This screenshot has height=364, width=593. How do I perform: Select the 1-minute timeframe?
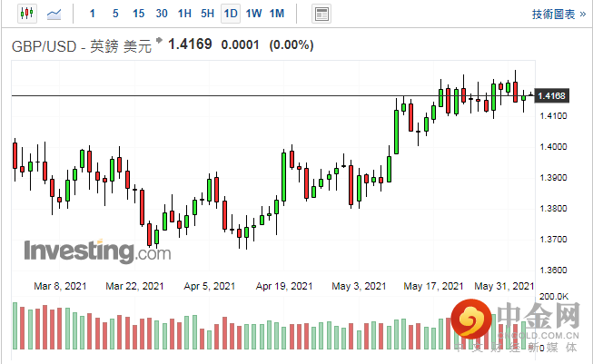[x=92, y=14]
